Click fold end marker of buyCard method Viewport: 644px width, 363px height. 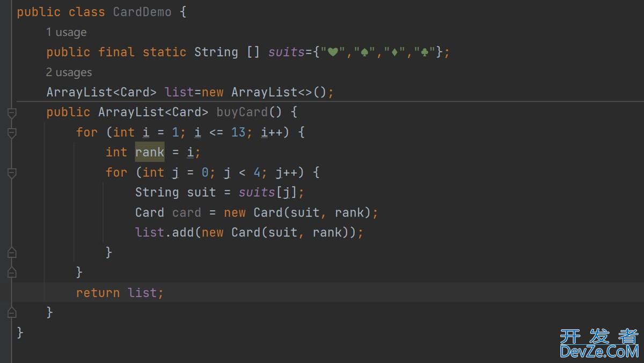(12, 313)
